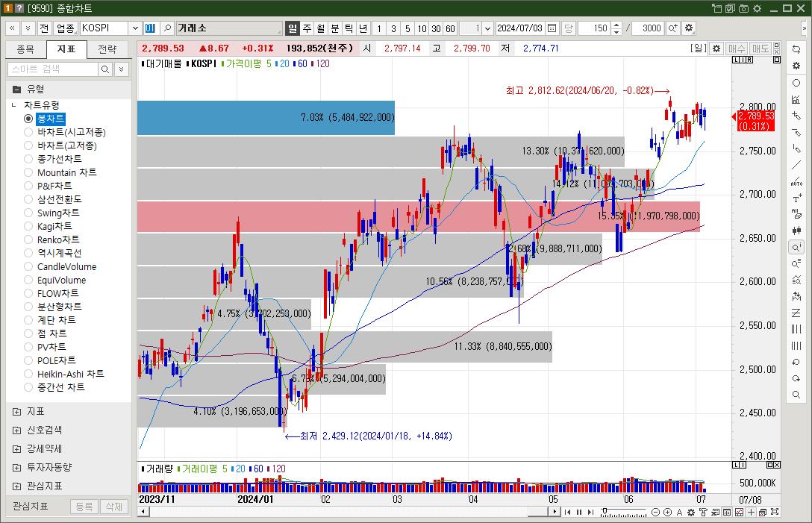Screen dimensions: 812x523
Task: Select the straight trend line tool
Action: 796,165
